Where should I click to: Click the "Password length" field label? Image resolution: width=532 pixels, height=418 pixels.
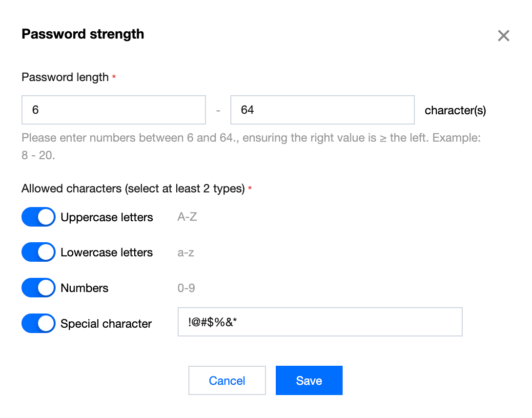click(65, 77)
